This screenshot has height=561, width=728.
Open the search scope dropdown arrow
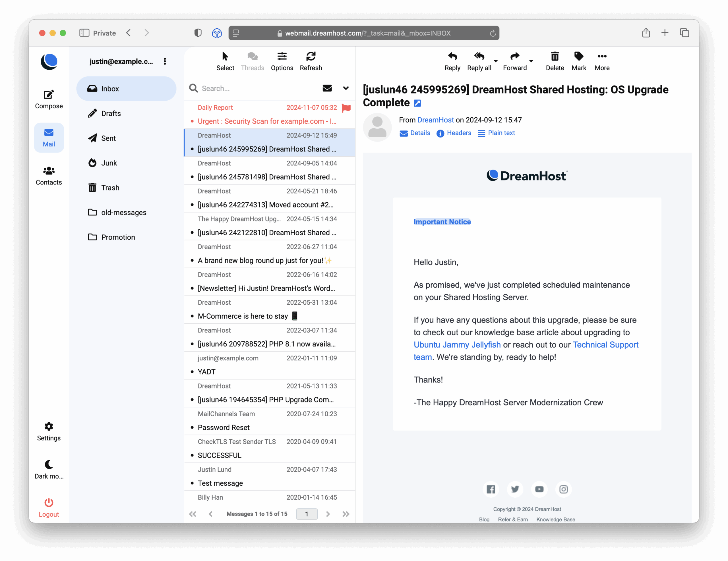click(x=346, y=88)
